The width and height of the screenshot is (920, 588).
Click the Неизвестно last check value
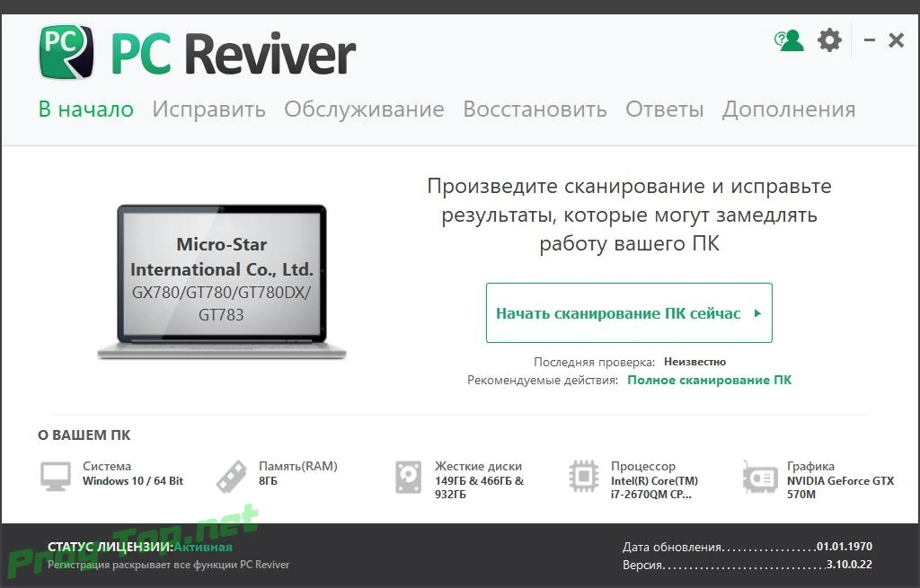click(x=694, y=362)
